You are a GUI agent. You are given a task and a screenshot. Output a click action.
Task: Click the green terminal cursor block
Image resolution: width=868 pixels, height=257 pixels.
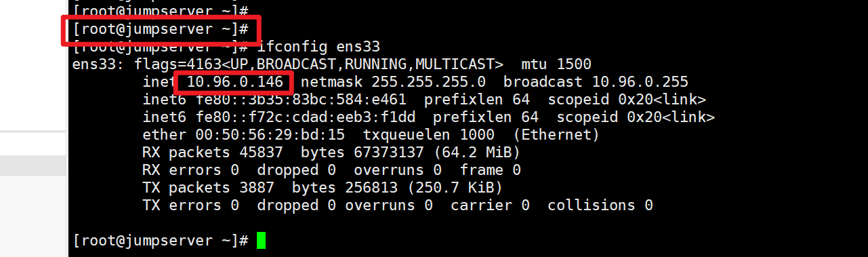click(x=261, y=241)
